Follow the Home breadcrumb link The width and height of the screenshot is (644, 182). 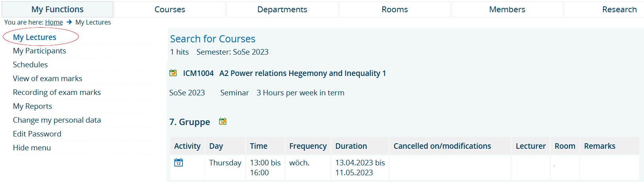[x=54, y=22]
